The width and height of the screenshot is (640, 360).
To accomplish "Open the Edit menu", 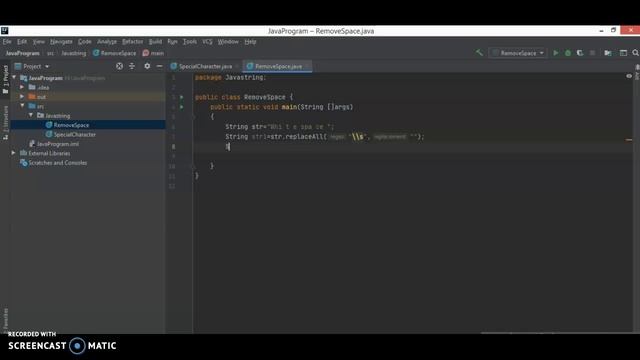I will [22, 42].
